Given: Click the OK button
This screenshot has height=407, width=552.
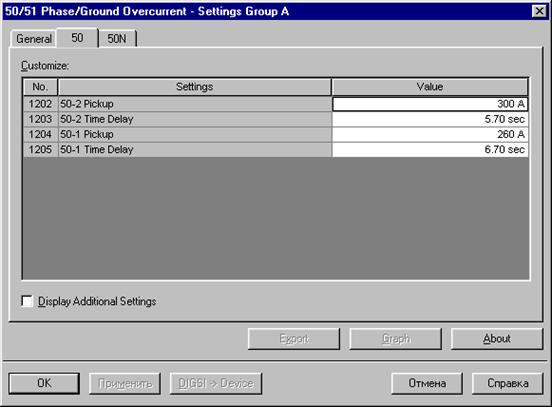Looking at the screenshot, I should pos(44,383).
